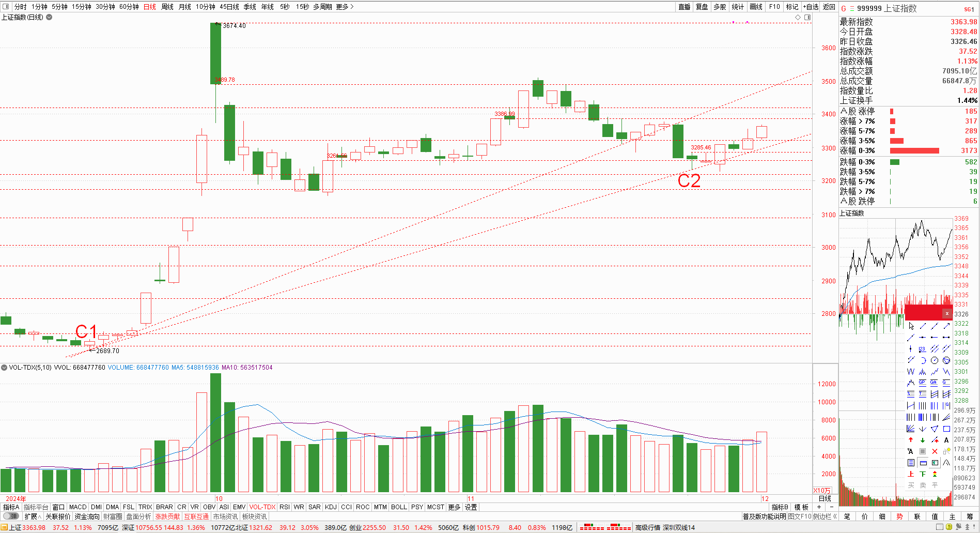Expand the 扩展 panel at bottom
980x533 pixels.
[33, 516]
